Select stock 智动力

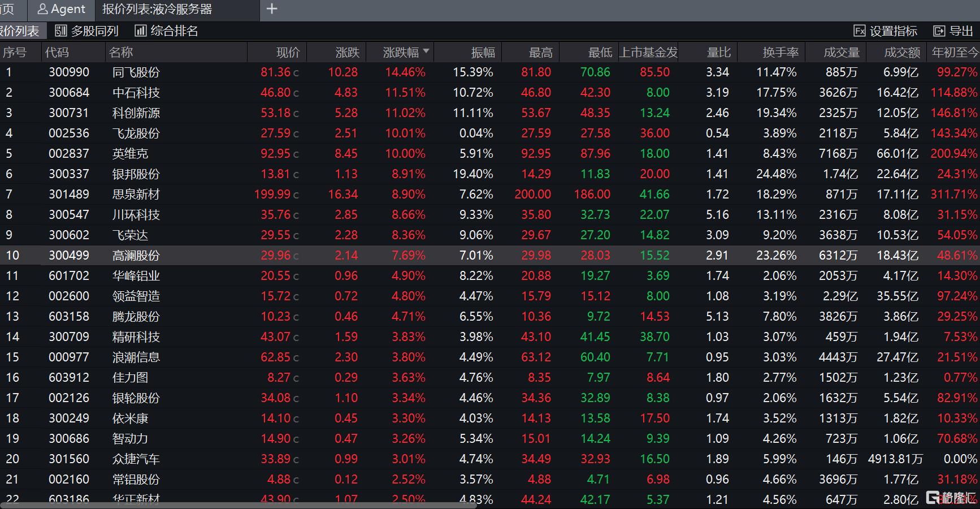(x=130, y=439)
